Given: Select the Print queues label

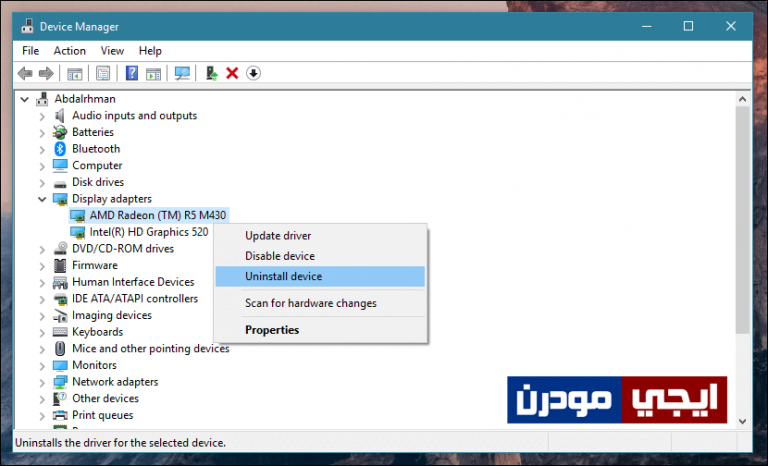Looking at the screenshot, I should tap(102, 415).
